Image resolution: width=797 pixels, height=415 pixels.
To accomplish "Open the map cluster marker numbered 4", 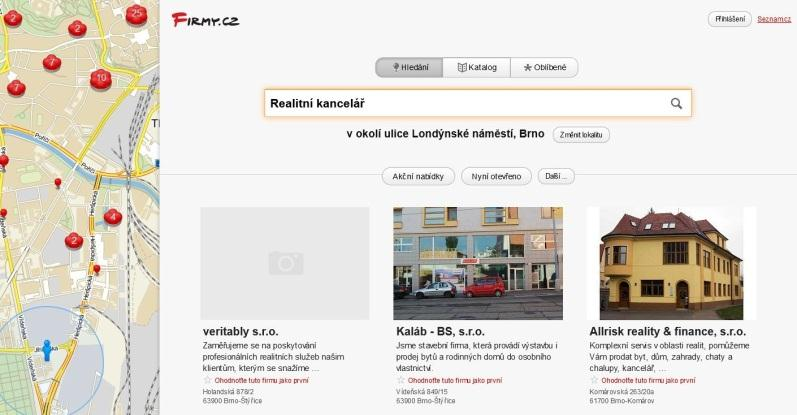I will click(113, 217).
